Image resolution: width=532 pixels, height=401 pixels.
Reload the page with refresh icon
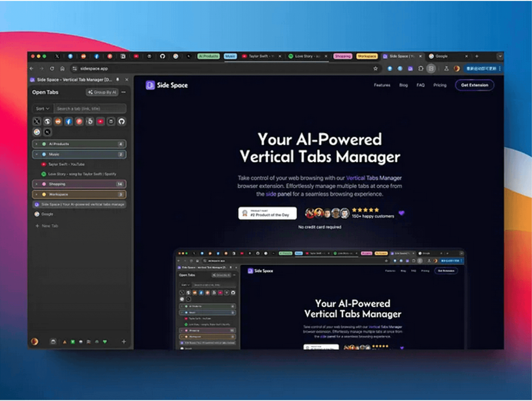tap(52, 69)
